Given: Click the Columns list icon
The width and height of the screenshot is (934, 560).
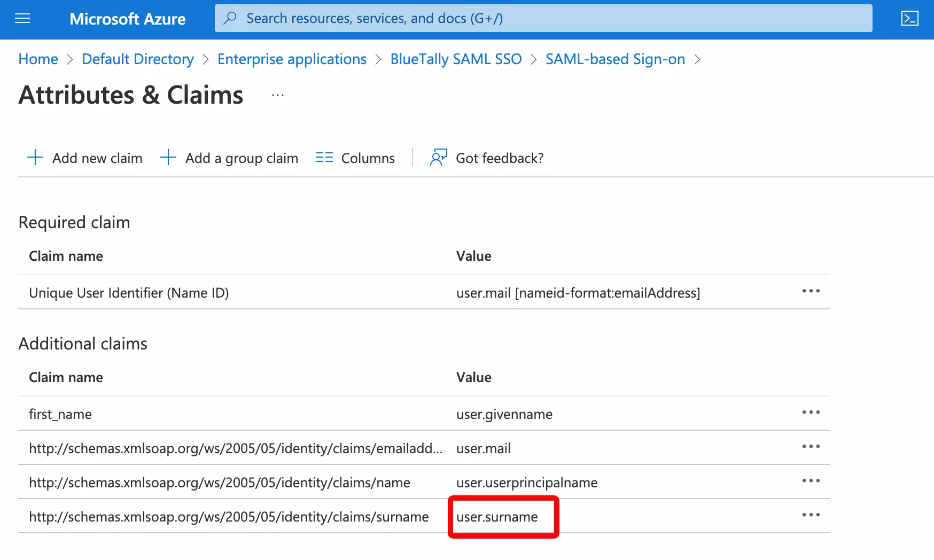Looking at the screenshot, I should (x=324, y=158).
